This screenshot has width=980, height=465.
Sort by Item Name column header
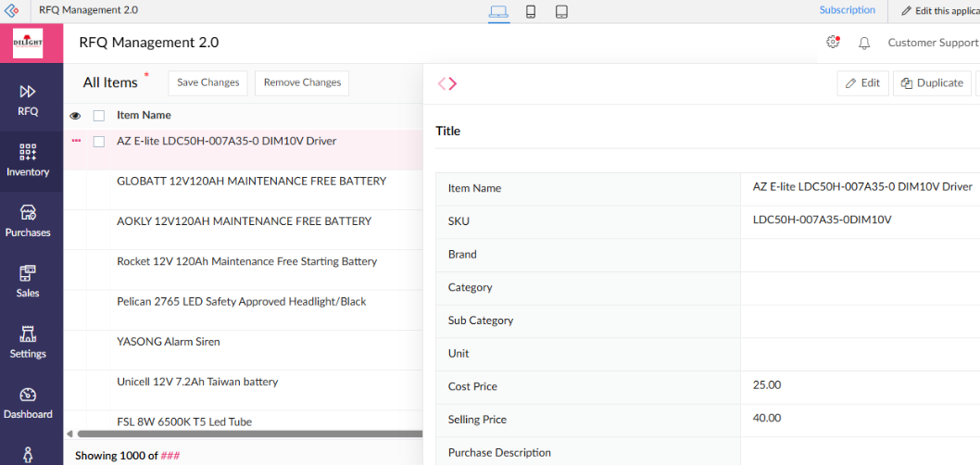pyautogui.click(x=144, y=115)
